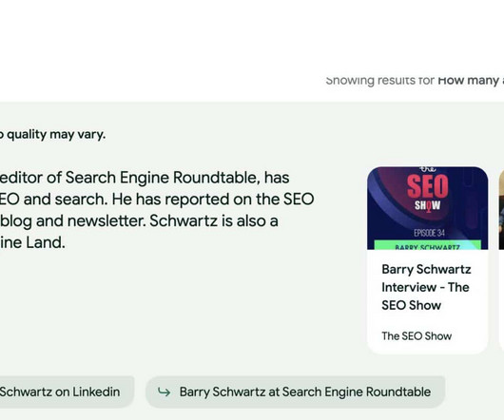
Task: Click the 'Showing results for' text
Action: [380, 80]
